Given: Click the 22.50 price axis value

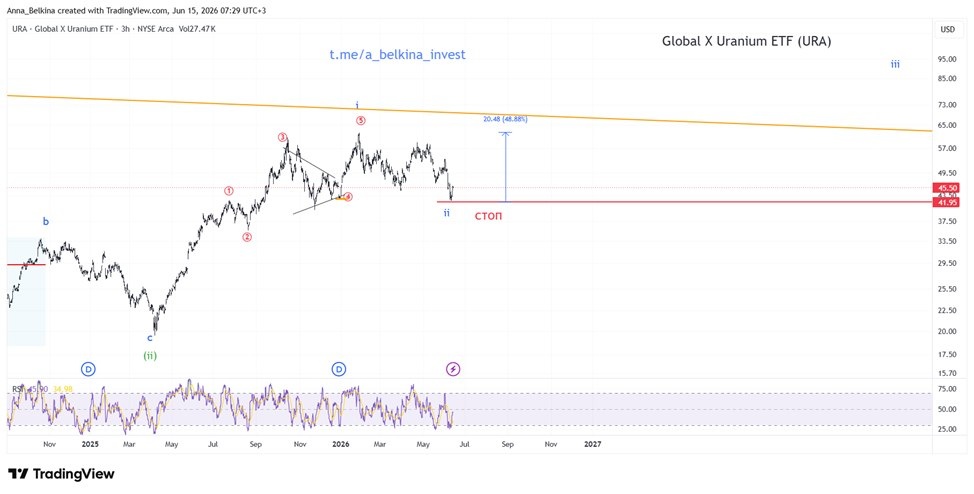Looking at the screenshot, I should 947,310.
